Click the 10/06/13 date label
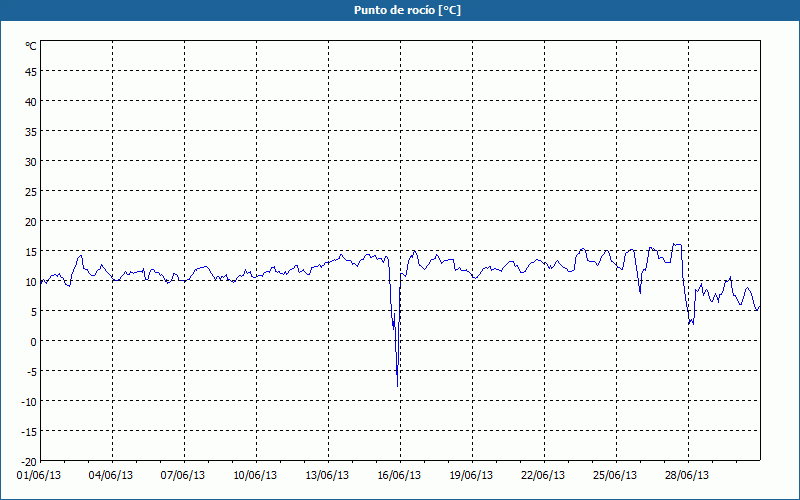 (x=255, y=476)
